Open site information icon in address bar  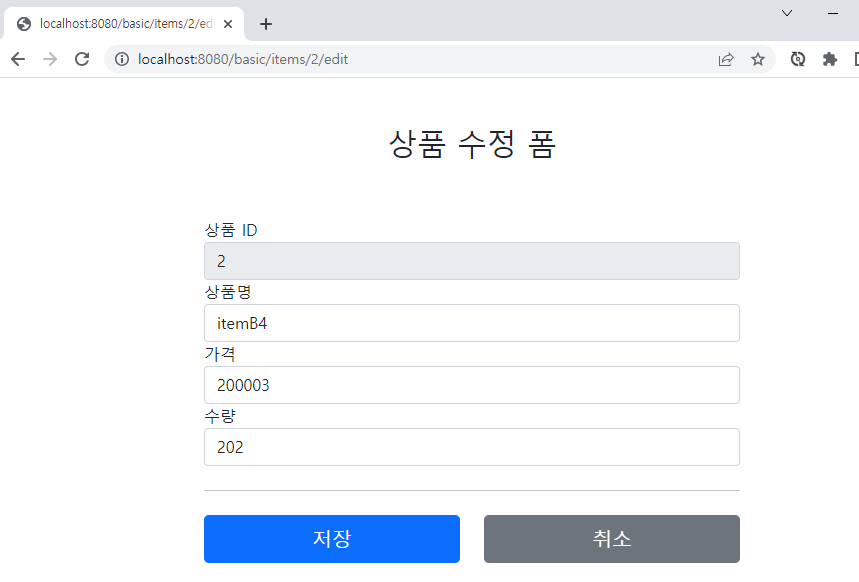pyautogui.click(x=122, y=59)
